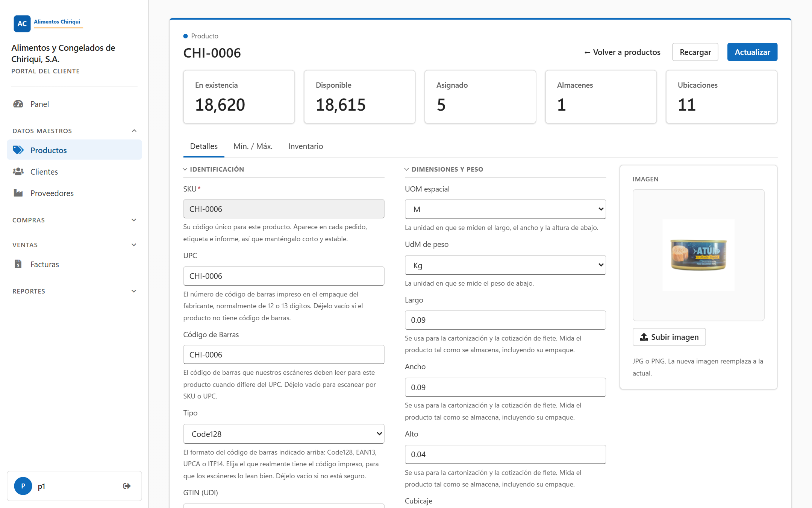Image resolution: width=812 pixels, height=508 pixels.
Task: Click the p1 user avatar
Action: point(23,486)
